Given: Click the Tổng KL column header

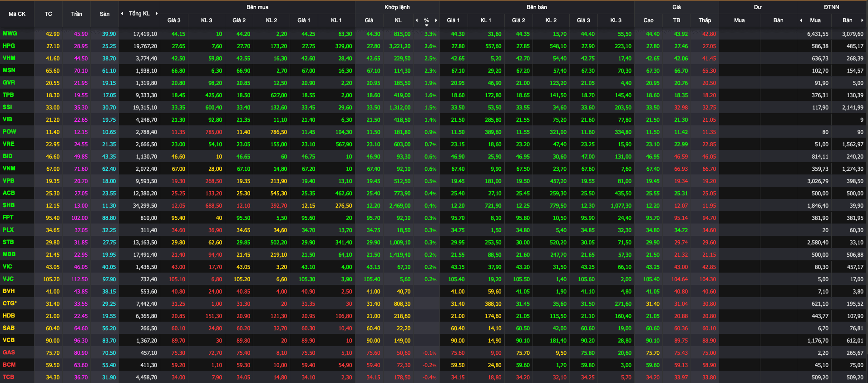Looking at the screenshot, I should point(139,14).
